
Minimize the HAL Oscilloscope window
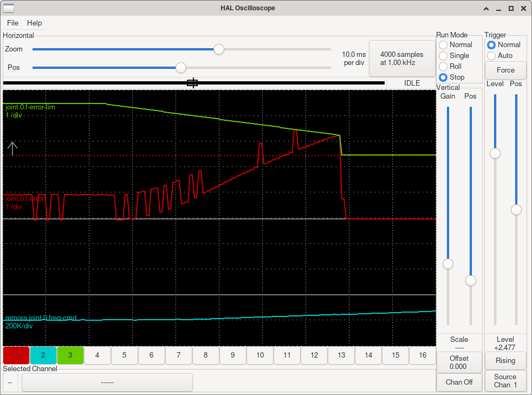[498, 9]
